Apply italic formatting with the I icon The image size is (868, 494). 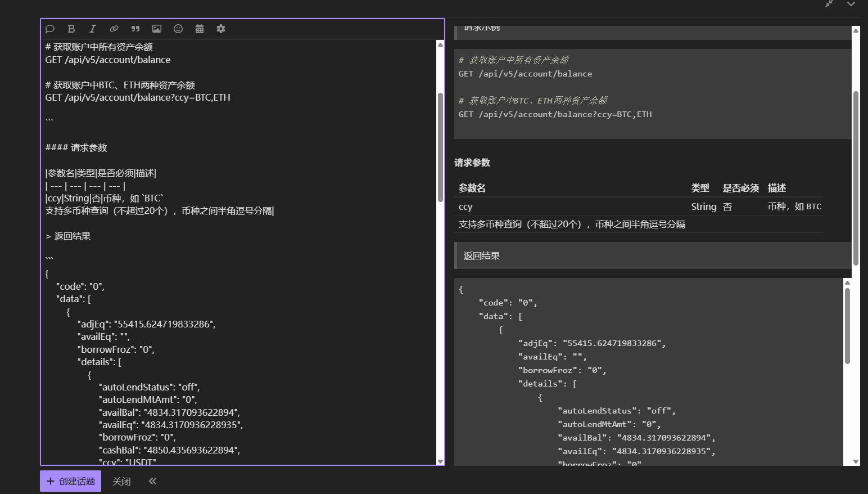[93, 29]
